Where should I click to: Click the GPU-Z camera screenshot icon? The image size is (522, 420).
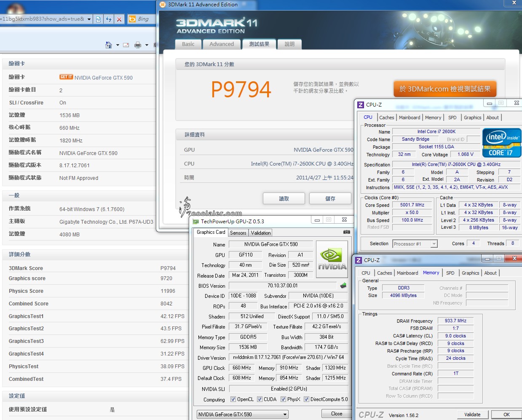346,232
